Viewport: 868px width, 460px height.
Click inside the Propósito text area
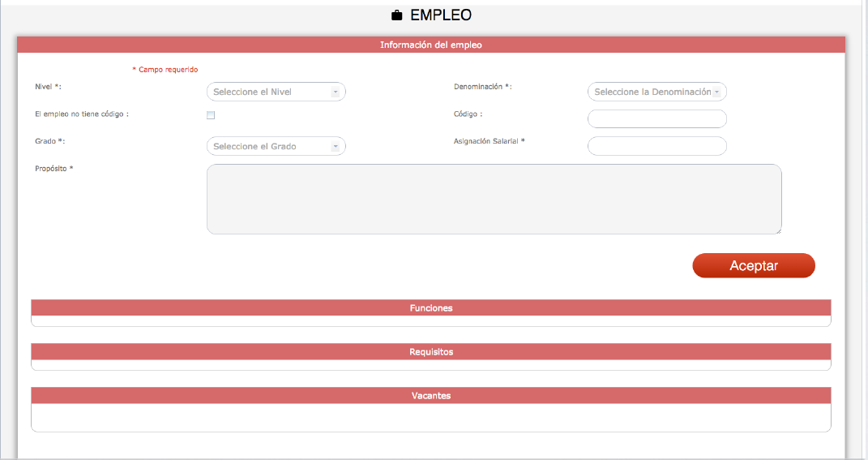[x=494, y=199]
